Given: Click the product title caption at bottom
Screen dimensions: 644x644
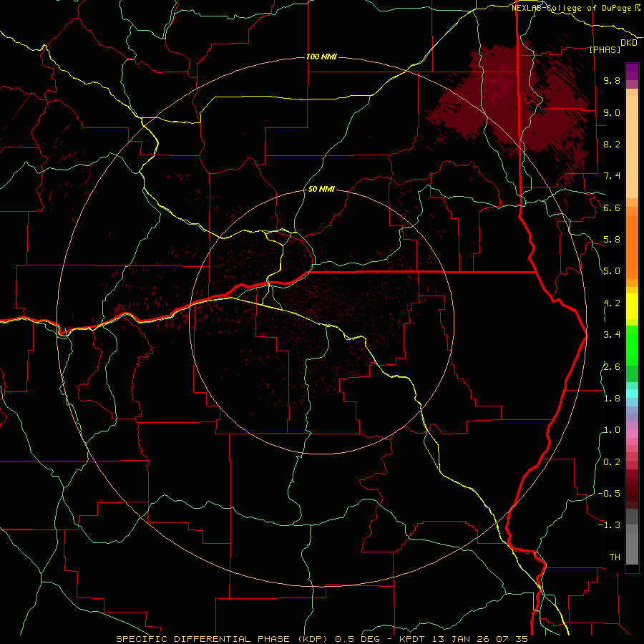Looking at the screenshot, I should [x=321, y=639].
